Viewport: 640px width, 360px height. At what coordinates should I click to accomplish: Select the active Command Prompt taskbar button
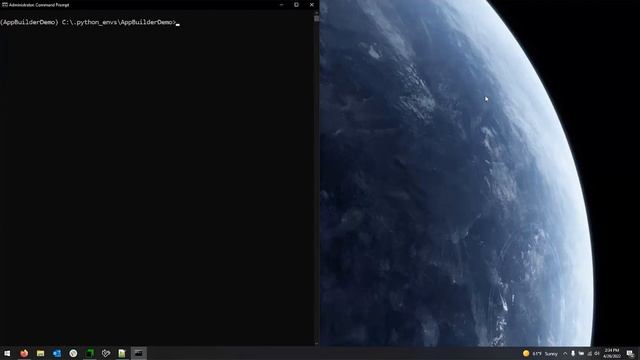139,353
